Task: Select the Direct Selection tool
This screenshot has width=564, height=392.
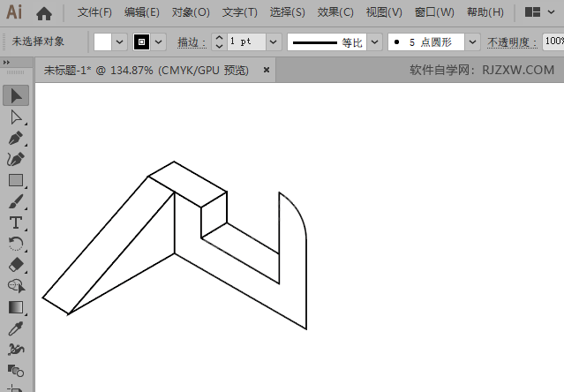Action: (16, 117)
